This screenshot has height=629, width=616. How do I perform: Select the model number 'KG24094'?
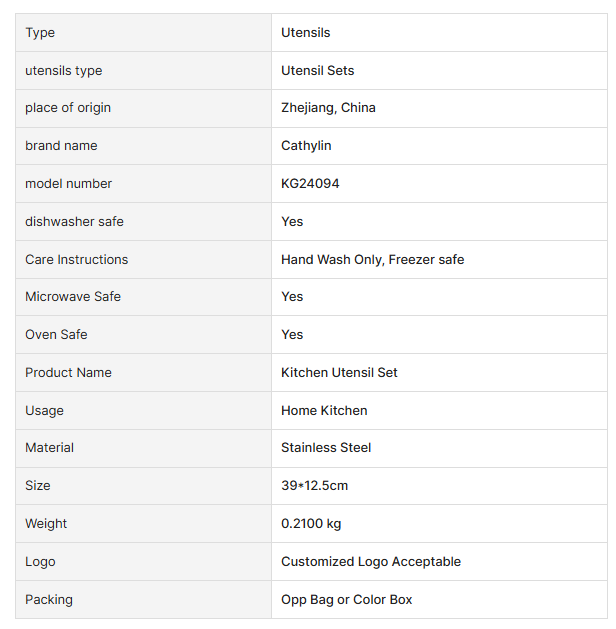310,184
